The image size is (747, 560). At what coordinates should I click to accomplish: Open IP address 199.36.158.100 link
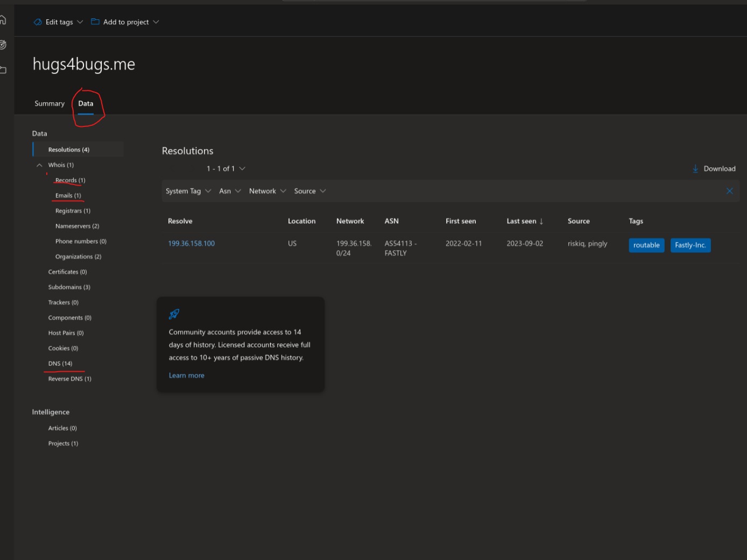click(x=191, y=244)
